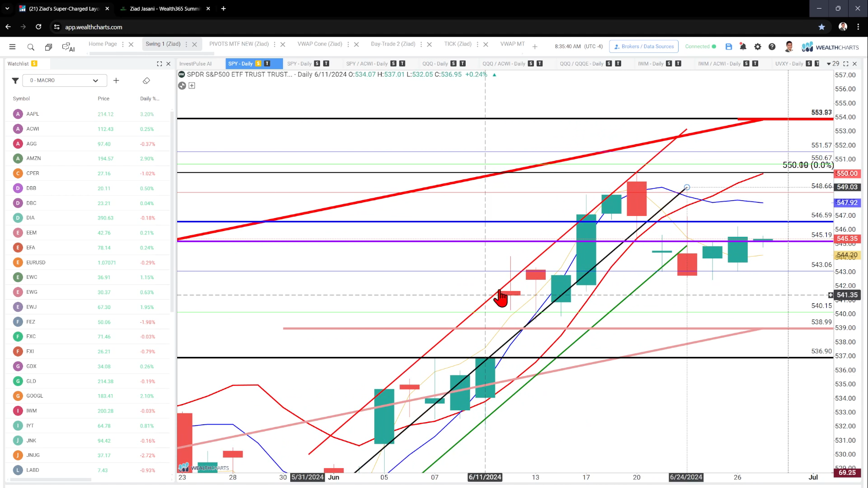
Task: Reload the browser page
Action: 38,27
